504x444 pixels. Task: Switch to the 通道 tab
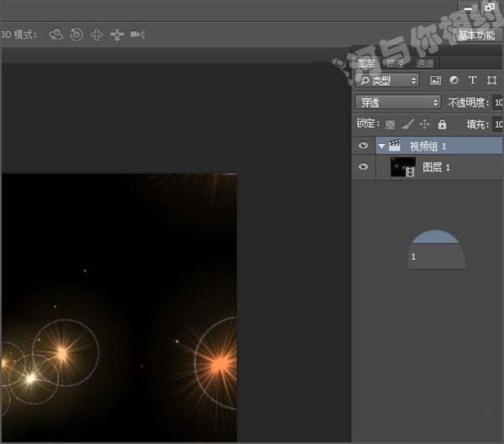pos(424,63)
